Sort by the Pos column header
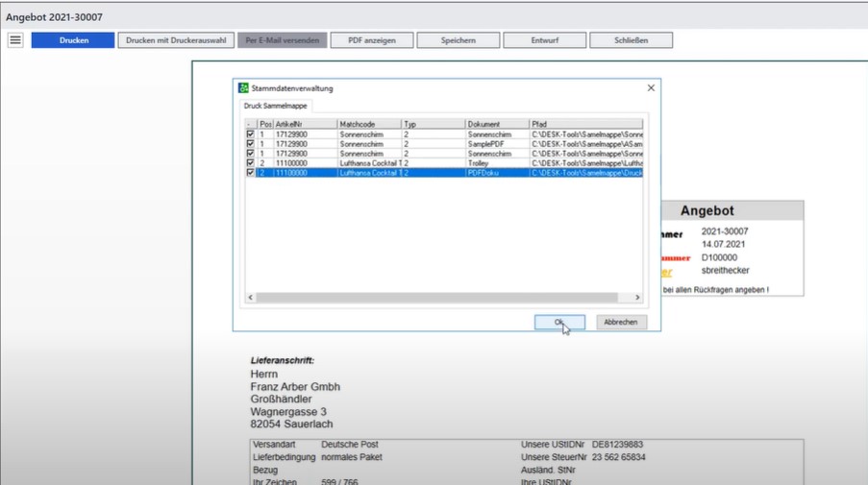 pos(265,125)
